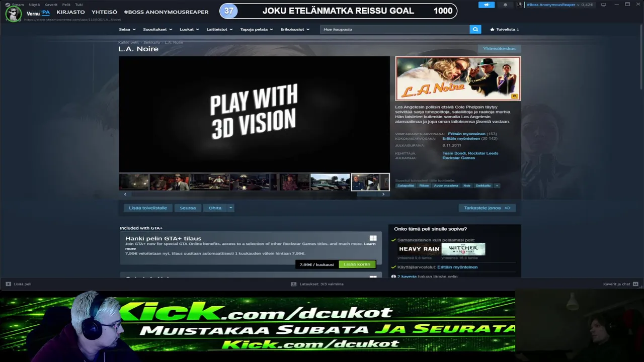
Task: Open the Näytä menu
Action: [34, 5]
